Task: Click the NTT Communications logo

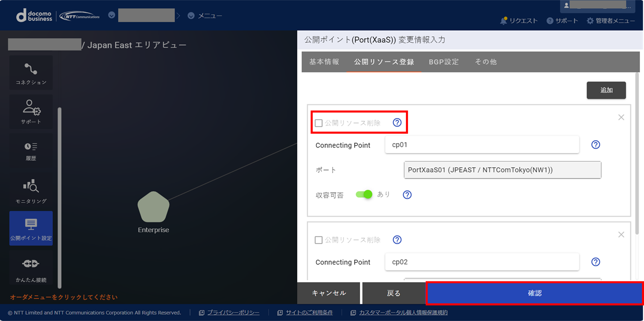Action: point(79,16)
